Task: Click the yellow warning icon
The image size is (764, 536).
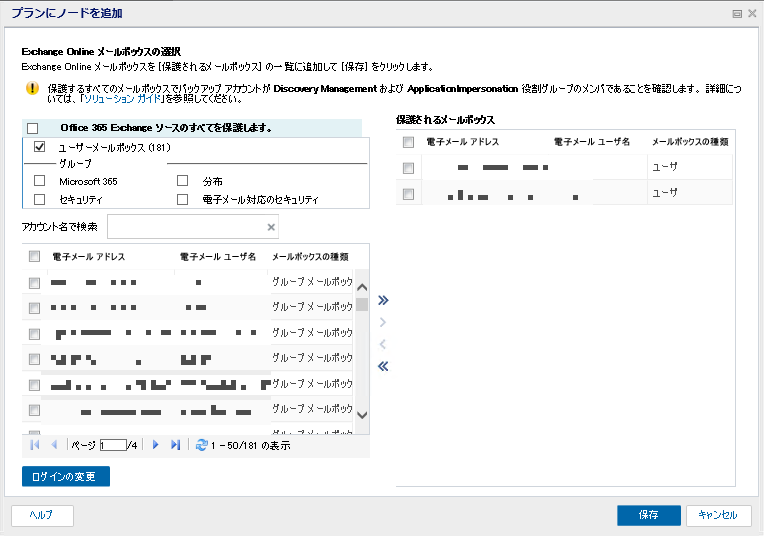Action: [32, 88]
